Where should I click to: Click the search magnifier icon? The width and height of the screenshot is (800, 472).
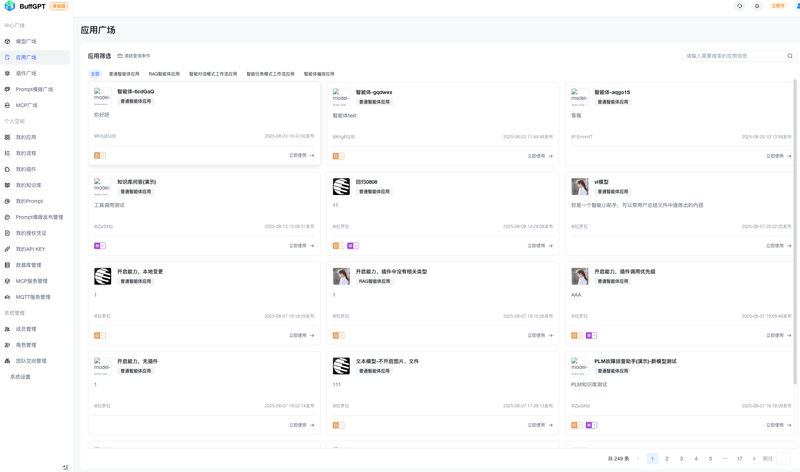coord(790,56)
